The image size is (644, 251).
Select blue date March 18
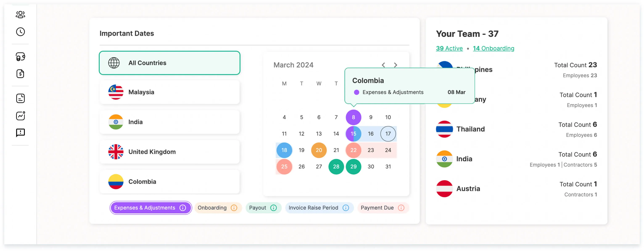[284, 151]
